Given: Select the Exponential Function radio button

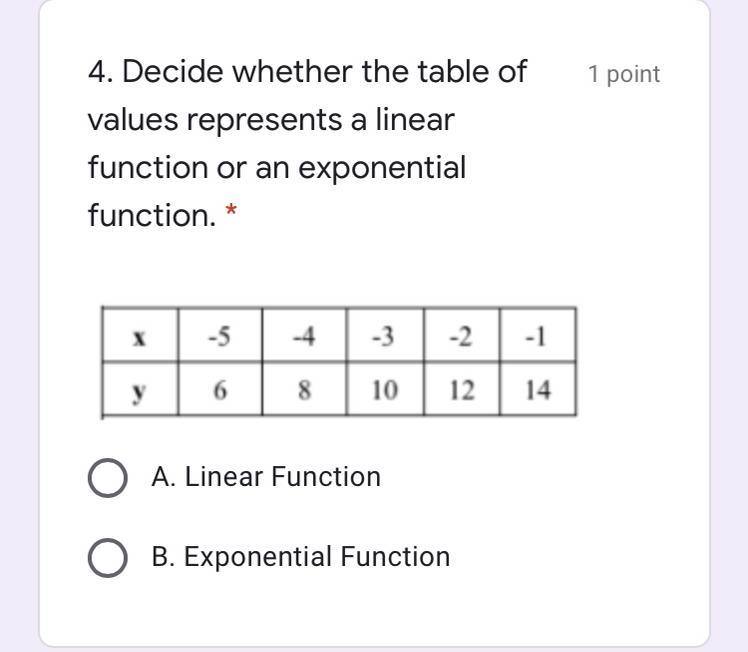Looking at the screenshot, I should pyautogui.click(x=107, y=558).
